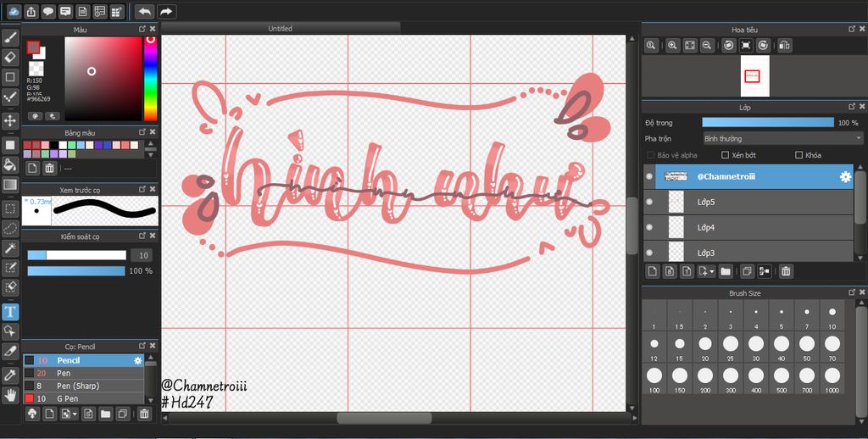Add a new layer folder in Lớp panel
Image resolution: width=868 pixels, height=439 pixels.
tap(726, 271)
